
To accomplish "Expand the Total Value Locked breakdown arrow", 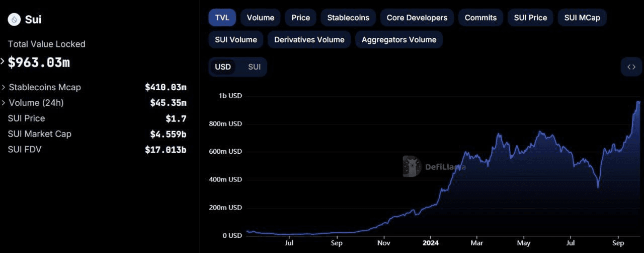I will [x=3, y=61].
